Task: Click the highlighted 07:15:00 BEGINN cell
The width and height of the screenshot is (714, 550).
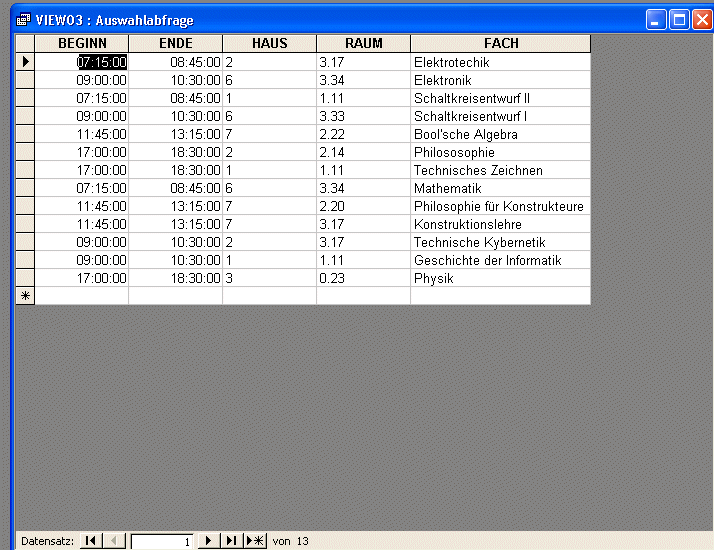Action: (82, 62)
